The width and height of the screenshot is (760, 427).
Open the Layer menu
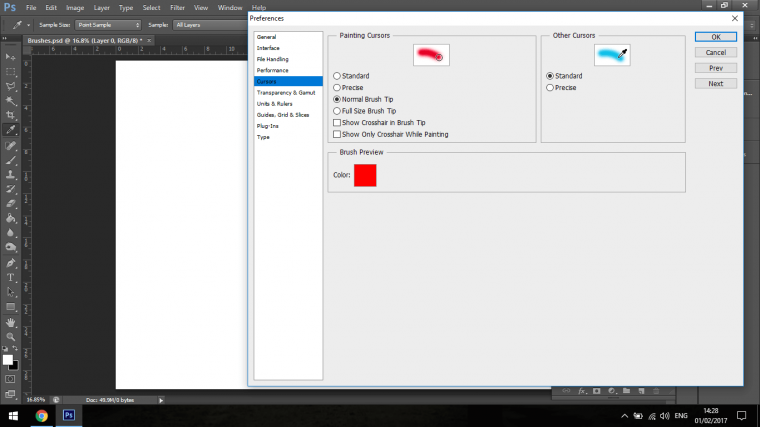(x=101, y=8)
